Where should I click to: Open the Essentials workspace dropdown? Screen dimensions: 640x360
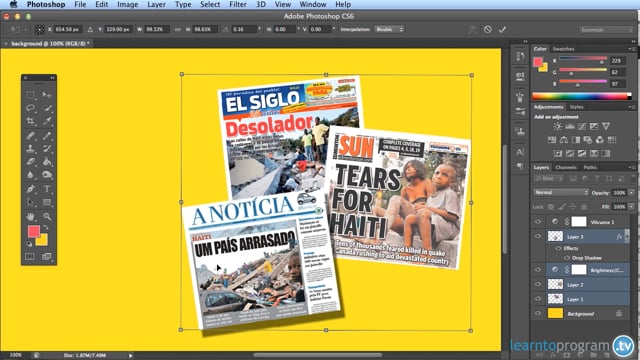pyautogui.click(x=605, y=29)
